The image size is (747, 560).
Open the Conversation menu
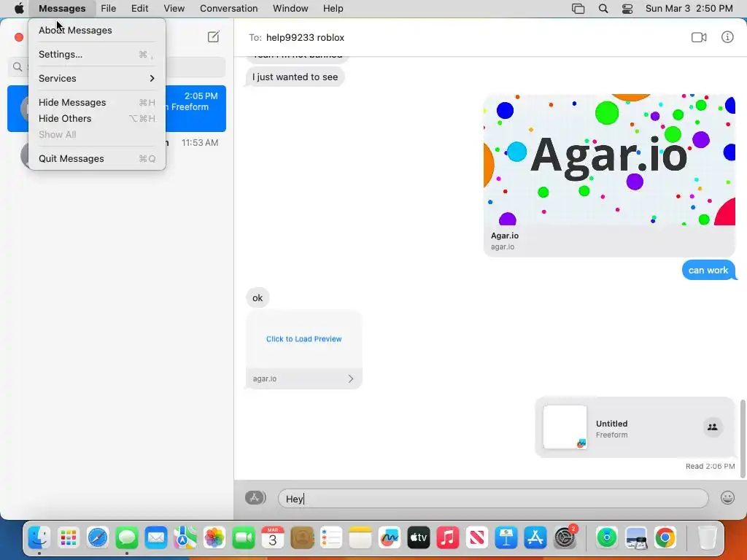click(x=228, y=9)
